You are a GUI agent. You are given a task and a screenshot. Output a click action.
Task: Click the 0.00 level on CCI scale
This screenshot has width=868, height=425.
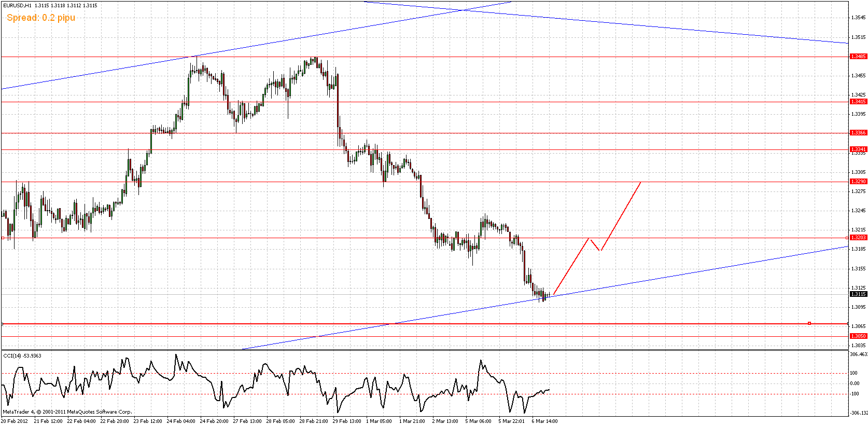855,383
